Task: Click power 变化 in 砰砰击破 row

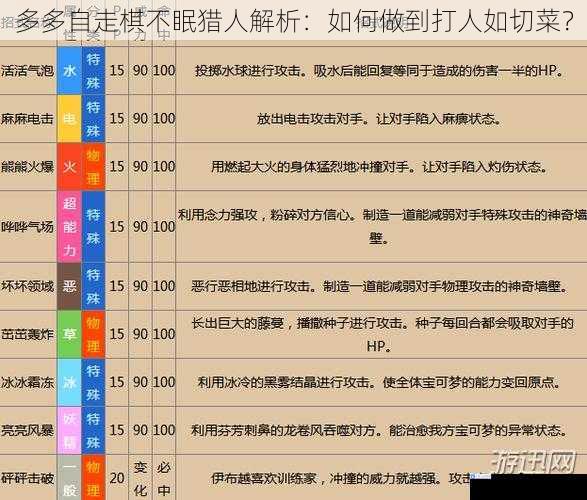Action: [x=140, y=478]
